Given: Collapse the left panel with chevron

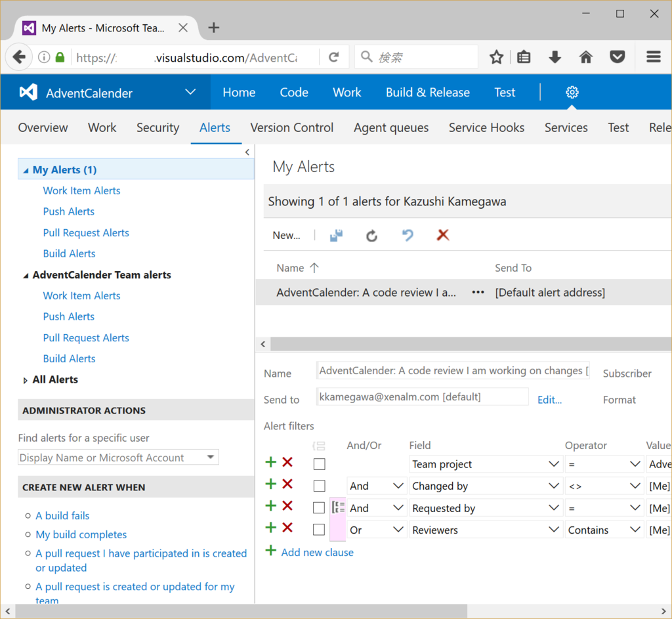Looking at the screenshot, I should (x=247, y=152).
